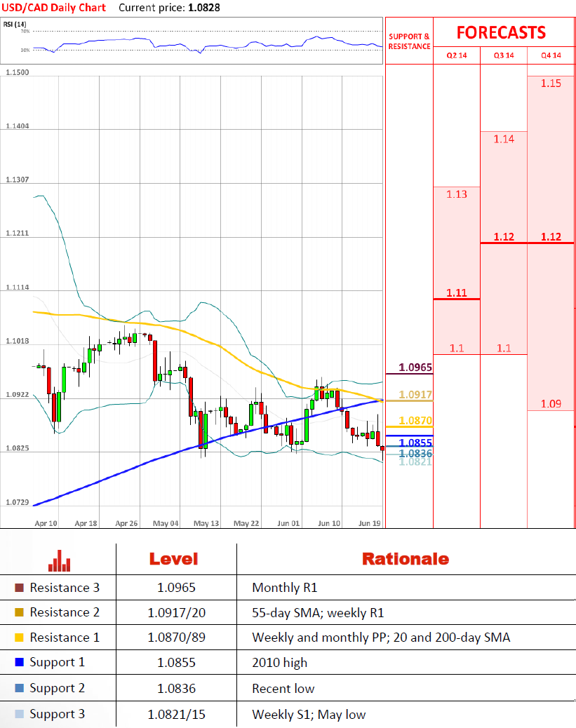The width and height of the screenshot is (576, 728).
Task: Click the 1.0821 support level marker
Action: (x=415, y=461)
